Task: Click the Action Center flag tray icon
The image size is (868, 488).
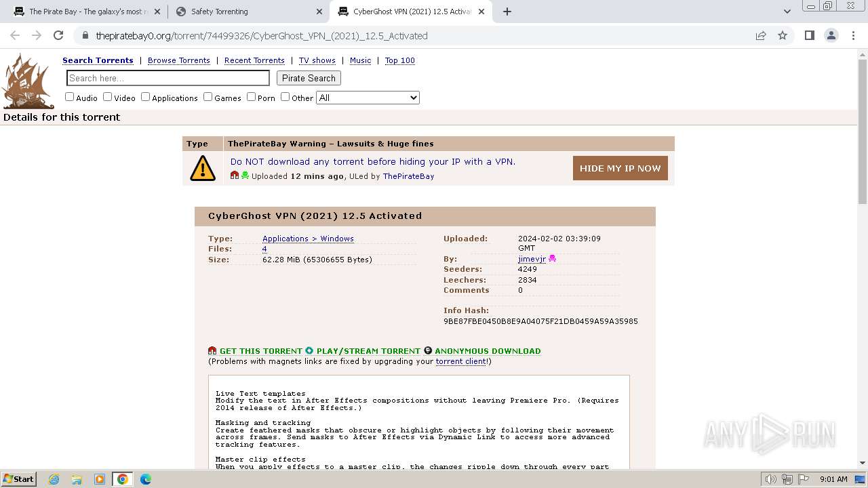Action: (x=803, y=479)
